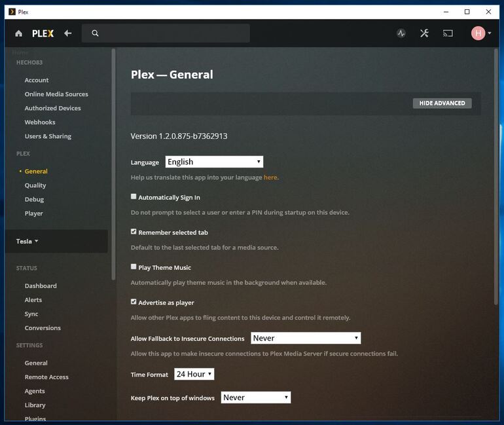This screenshot has width=504, height=425.
Task: Open Keep Plex on top dropdown
Action: point(256,397)
